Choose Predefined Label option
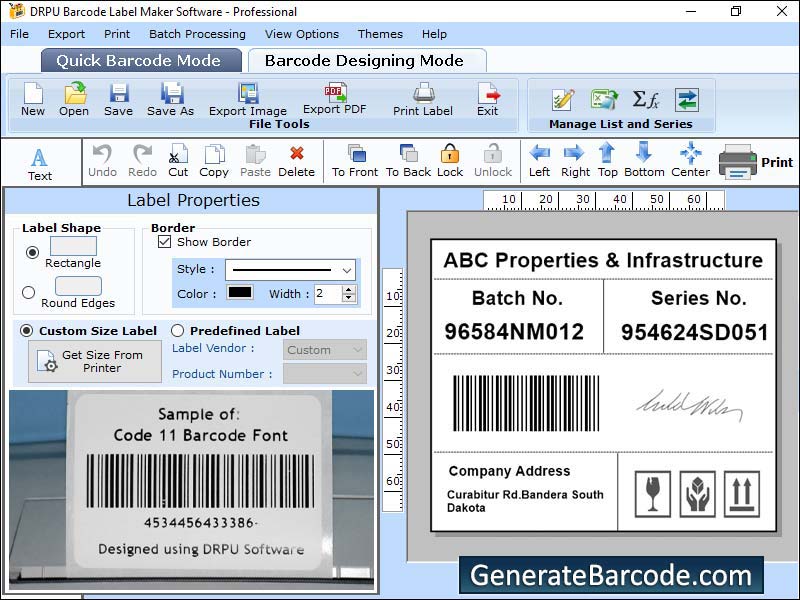This screenshot has width=800, height=600. pyautogui.click(x=180, y=331)
